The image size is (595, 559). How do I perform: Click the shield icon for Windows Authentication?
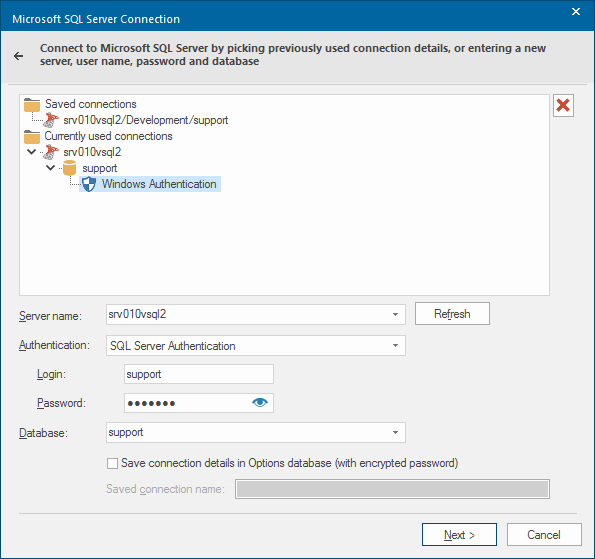pos(89,184)
